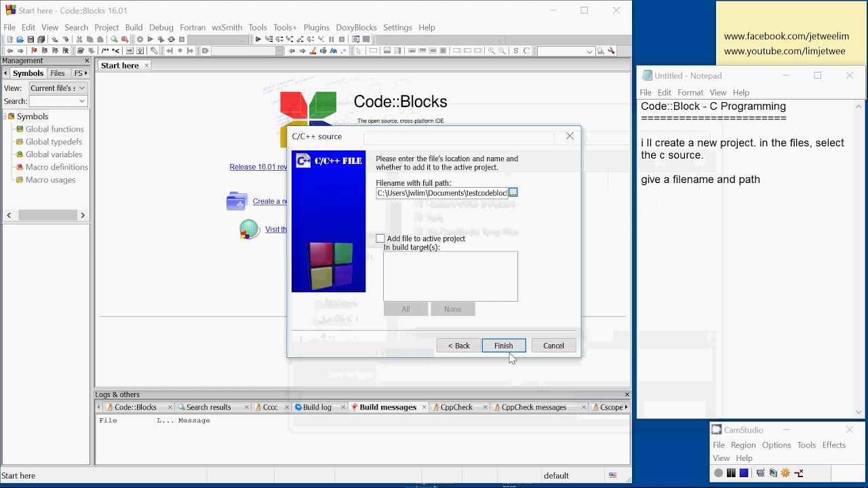Click the Replace magnifier icon
Screen dimensions: 868x488
point(125,39)
